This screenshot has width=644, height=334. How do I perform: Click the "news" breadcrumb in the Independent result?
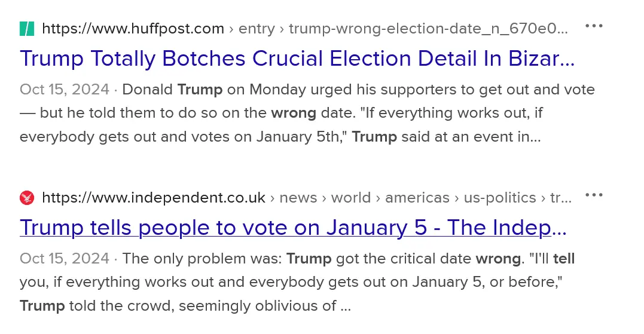[x=298, y=198]
